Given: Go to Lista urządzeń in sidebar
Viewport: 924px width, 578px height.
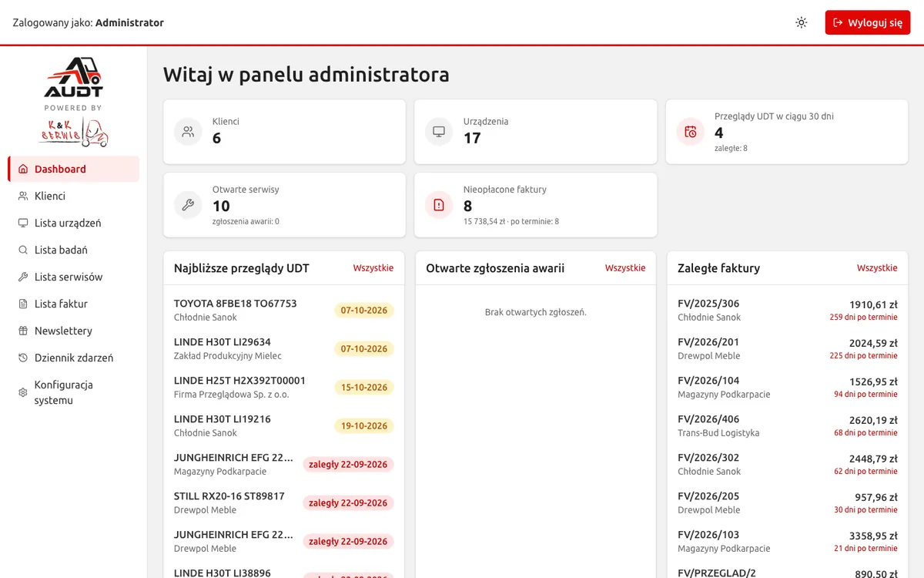Looking at the screenshot, I should tap(74, 223).
